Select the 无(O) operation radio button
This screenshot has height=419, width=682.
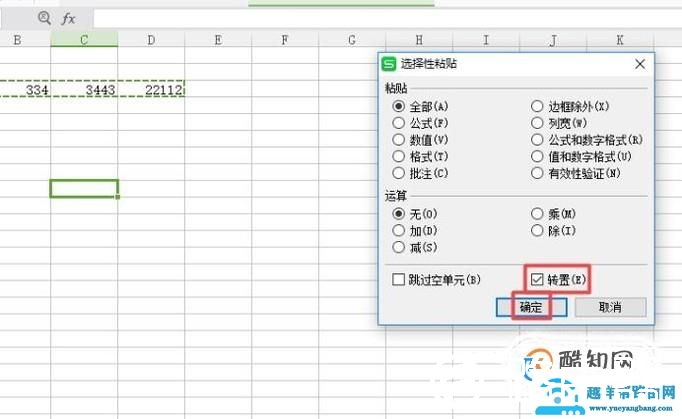tap(398, 214)
